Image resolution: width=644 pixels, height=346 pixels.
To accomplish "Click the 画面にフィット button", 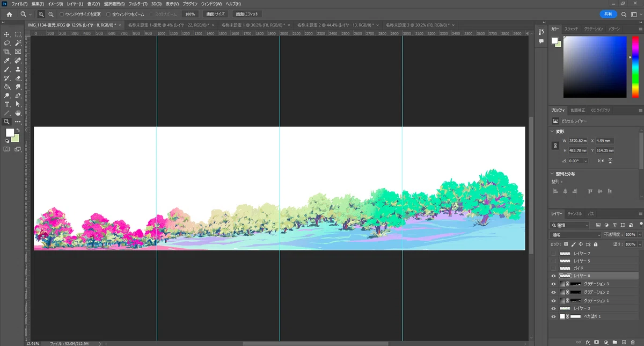I will click(247, 14).
